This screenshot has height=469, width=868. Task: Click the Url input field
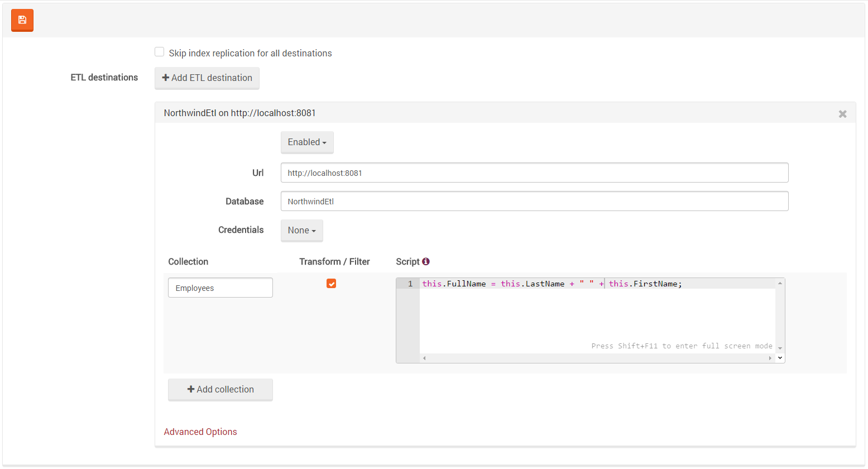[x=534, y=173]
